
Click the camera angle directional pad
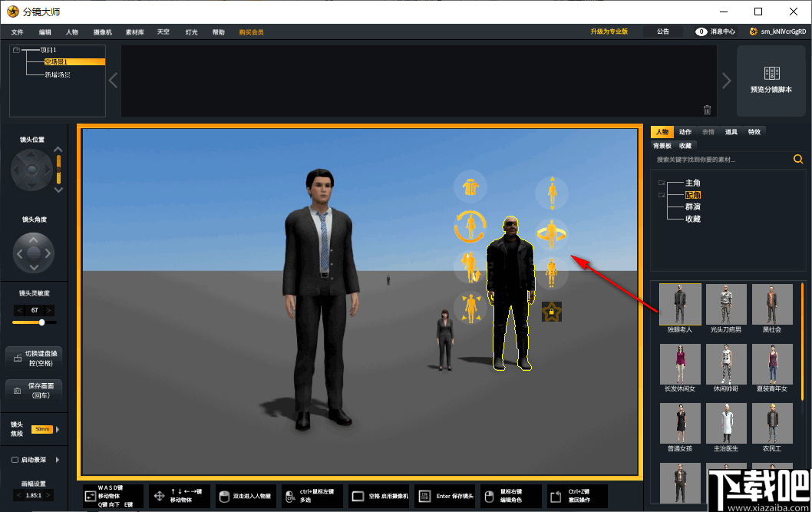(x=34, y=253)
